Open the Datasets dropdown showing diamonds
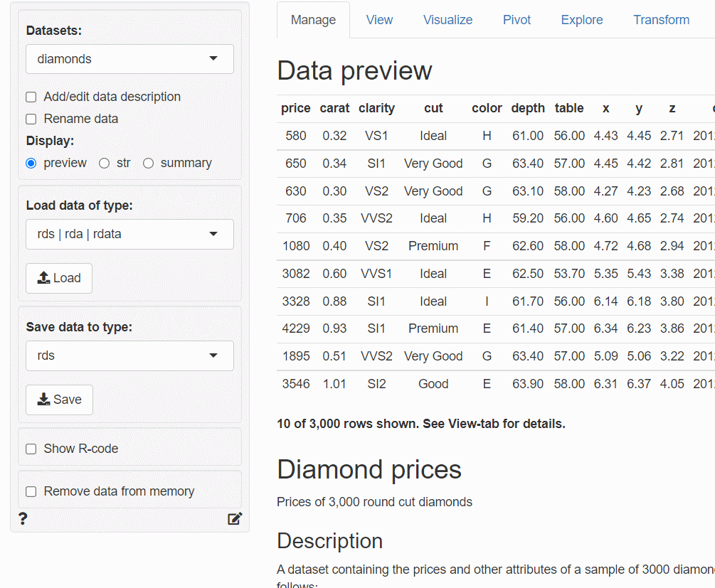715x588 pixels. (x=129, y=59)
